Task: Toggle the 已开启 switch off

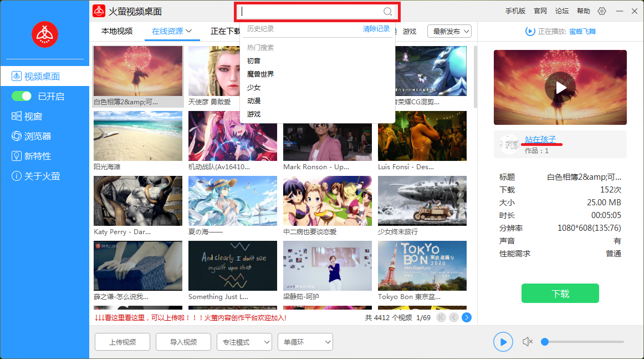Action: 22,97
